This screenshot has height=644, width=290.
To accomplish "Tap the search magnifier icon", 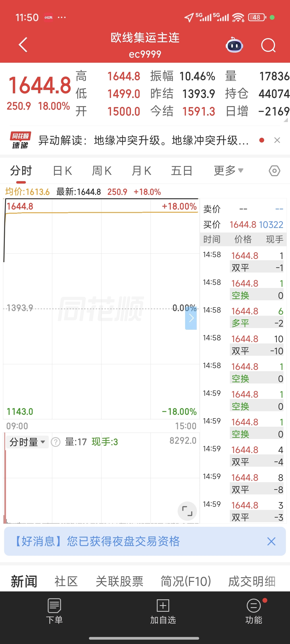I will coord(268,45).
